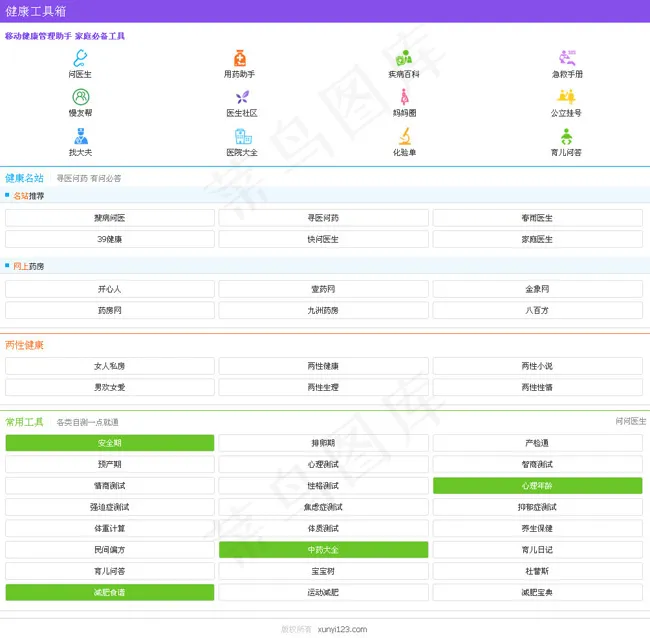Image resolution: width=650 pixels, height=638 pixels.
Task: Select the green 心理年龄 test button
Action: (x=537, y=486)
